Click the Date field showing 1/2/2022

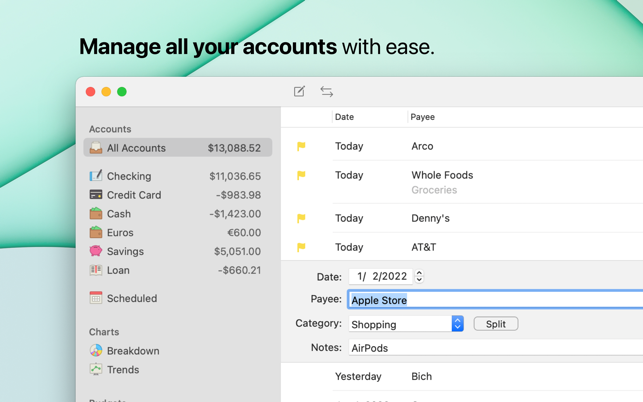click(x=381, y=276)
